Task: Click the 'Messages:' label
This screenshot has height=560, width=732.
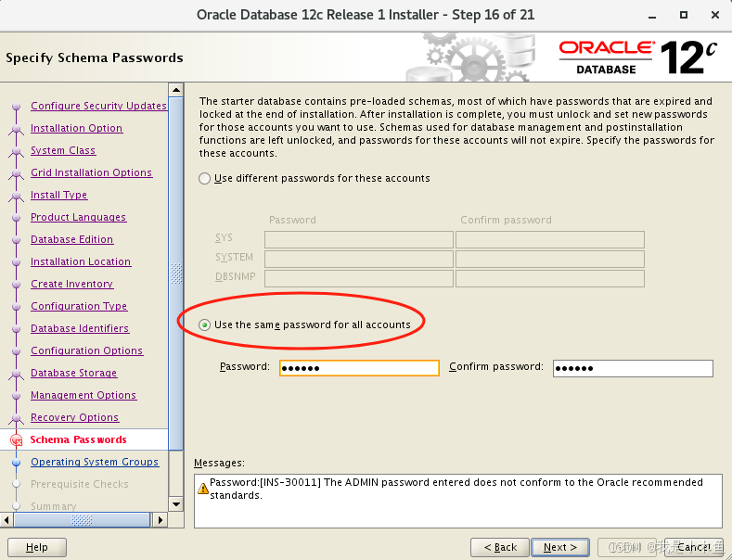Action: (x=219, y=463)
